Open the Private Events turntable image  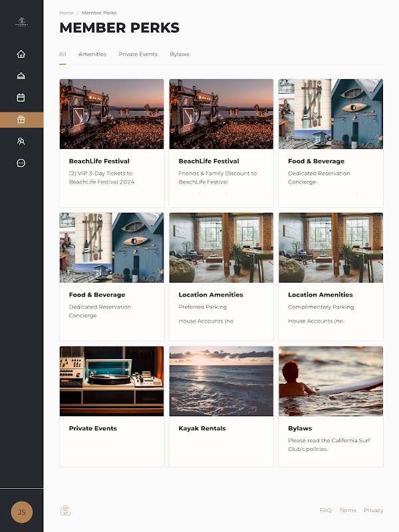[x=112, y=381]
